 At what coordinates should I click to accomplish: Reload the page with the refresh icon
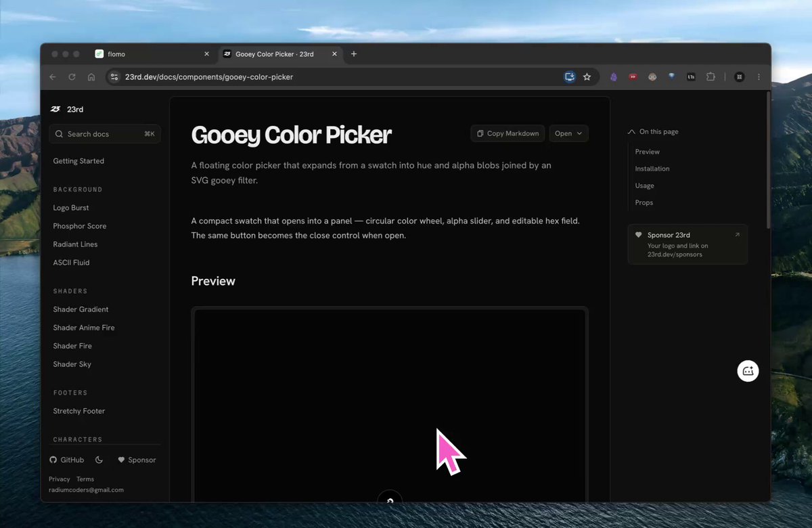click(72, 77)
